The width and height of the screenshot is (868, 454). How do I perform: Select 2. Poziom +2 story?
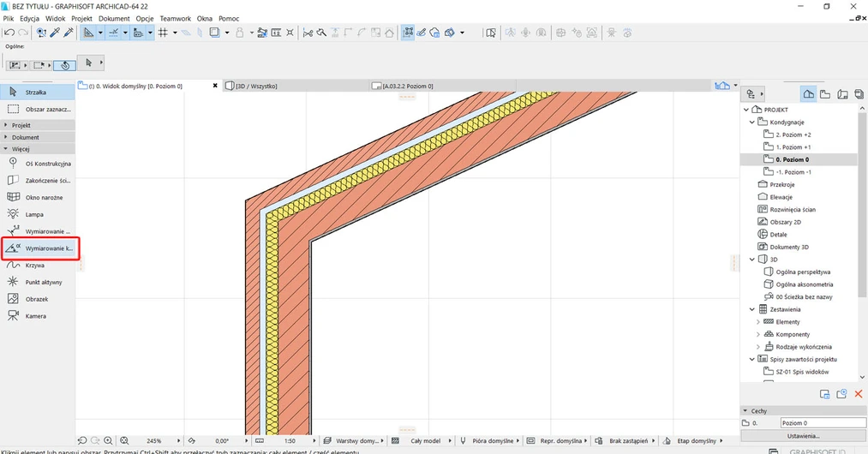[793, 134]
